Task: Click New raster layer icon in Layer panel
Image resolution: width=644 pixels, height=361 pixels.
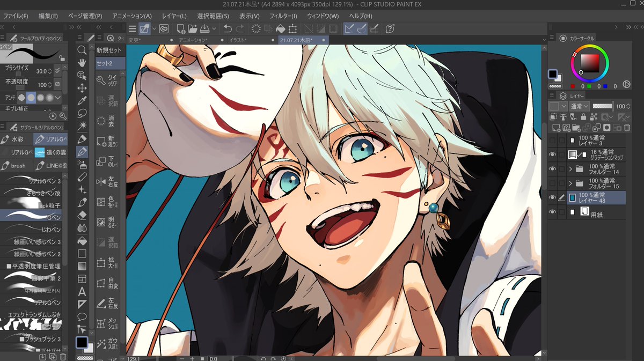Action: (555, 128)
